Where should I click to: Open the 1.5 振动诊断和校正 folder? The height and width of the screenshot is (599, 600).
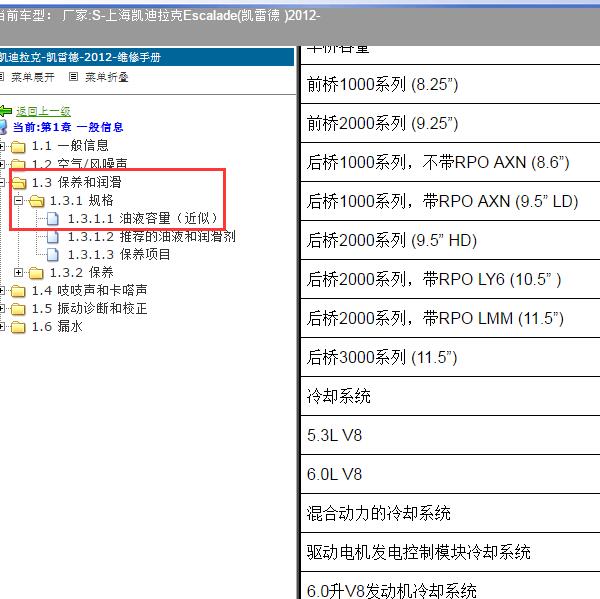pos(89,308)
